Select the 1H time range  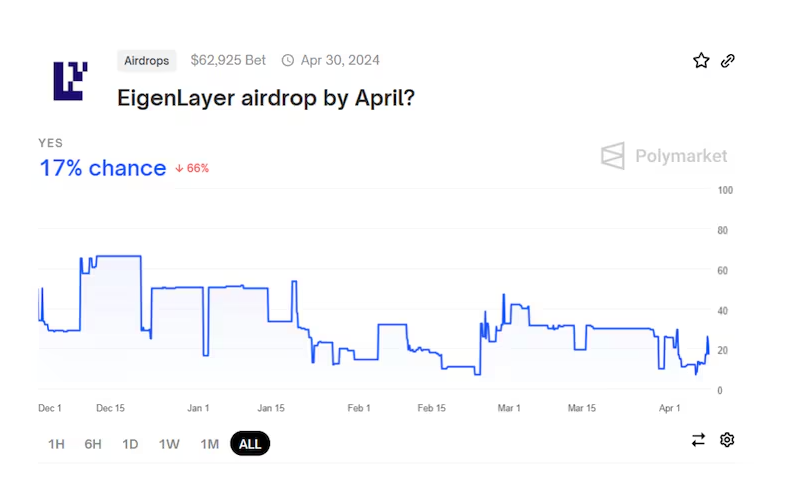(56, 444)
